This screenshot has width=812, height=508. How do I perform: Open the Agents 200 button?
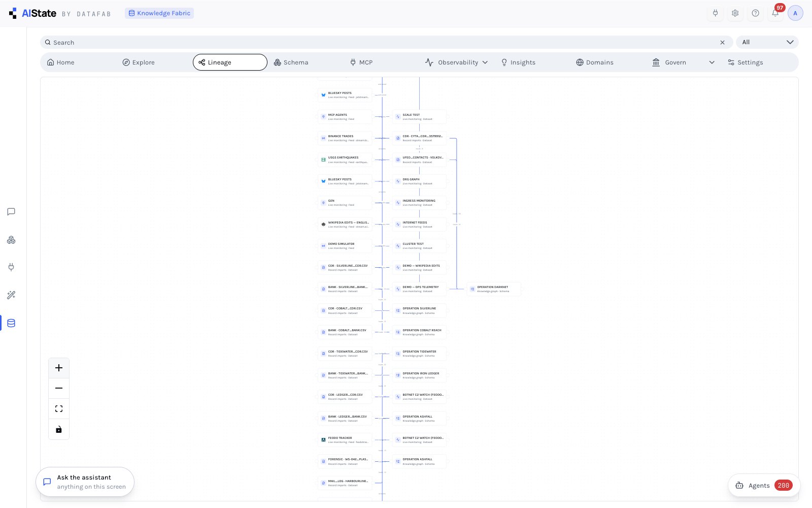[x=764, y=486]
